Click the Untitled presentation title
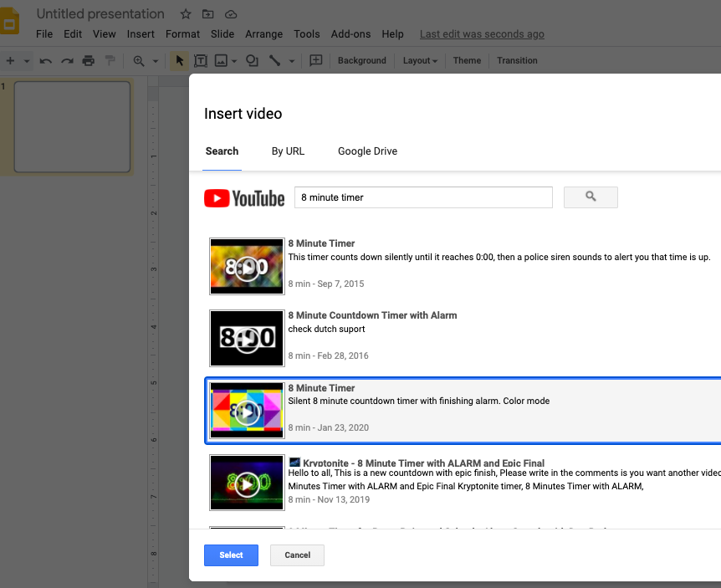721x588 pixels. pos(100,13)
